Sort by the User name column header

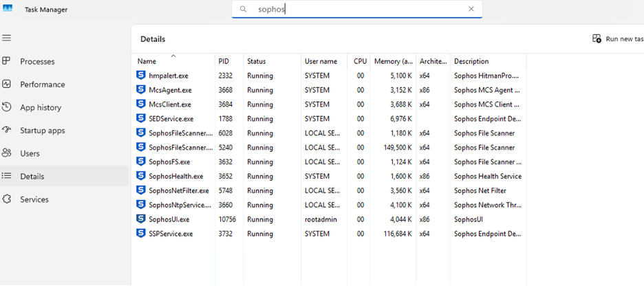pos(321,61)
